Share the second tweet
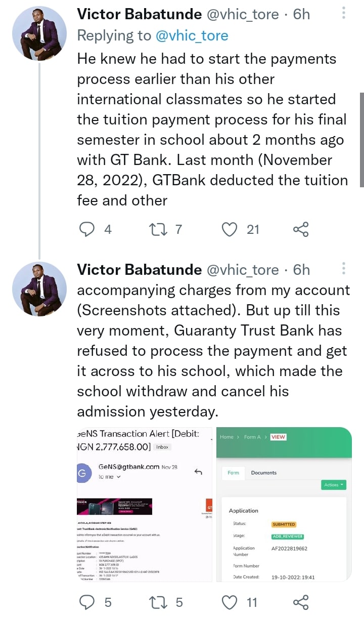Viewport: 364px width, 618px height. tap(301, 602)
